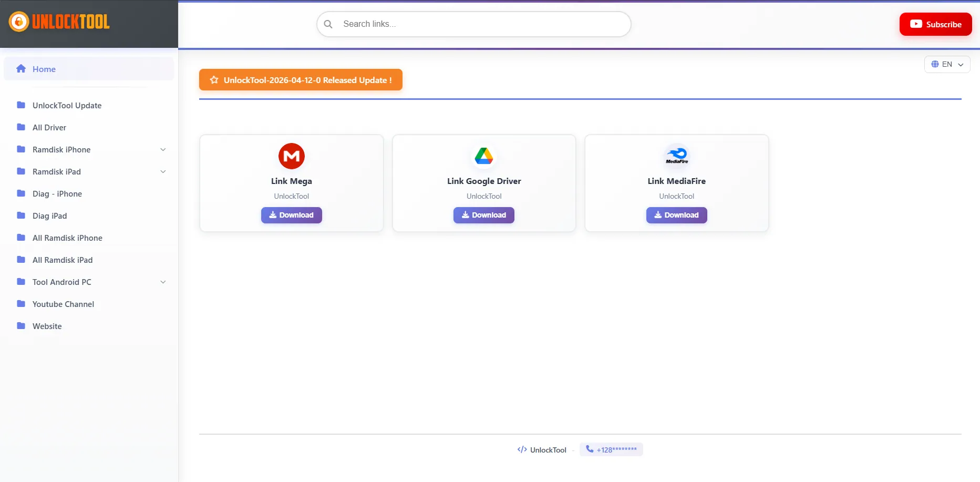Viewport: 980px width, 482px height.
Task: Go to Diag - iPhone section
Action: pos(89,193)
